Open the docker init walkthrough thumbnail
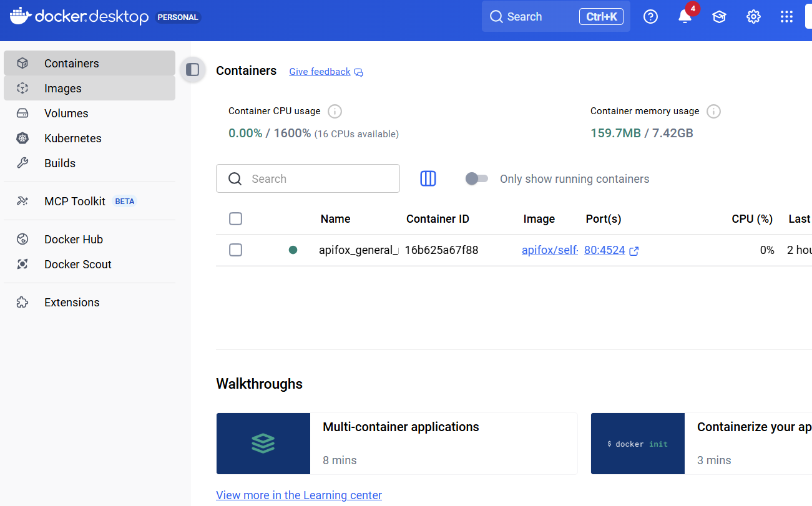Screen dimensions: 812x506 pyautogui.click(x=638, y=444)
